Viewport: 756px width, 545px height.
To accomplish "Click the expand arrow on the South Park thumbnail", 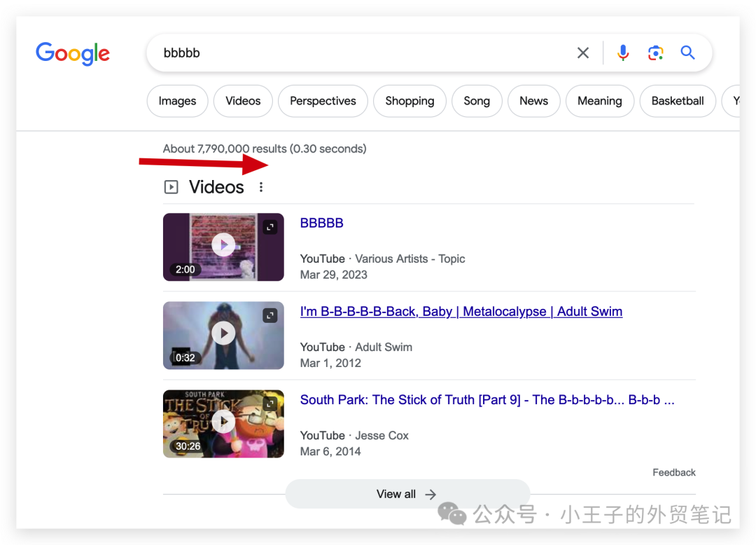I will 269,403.
